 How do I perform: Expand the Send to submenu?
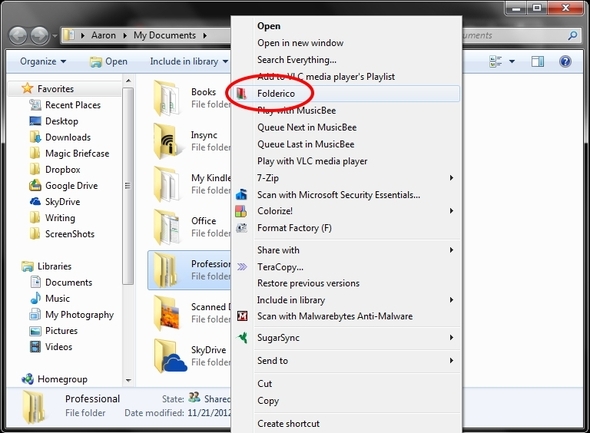tap(451, 360)
